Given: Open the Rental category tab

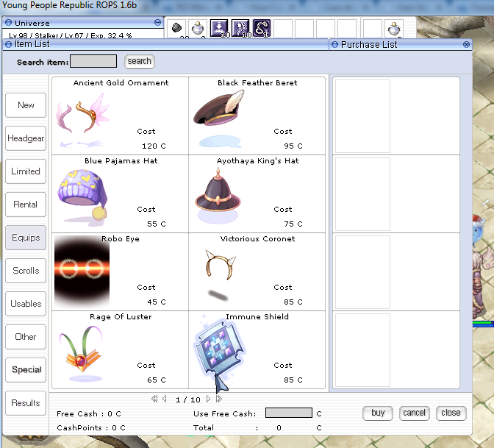Looking at the screenshot, I should 26,205.
